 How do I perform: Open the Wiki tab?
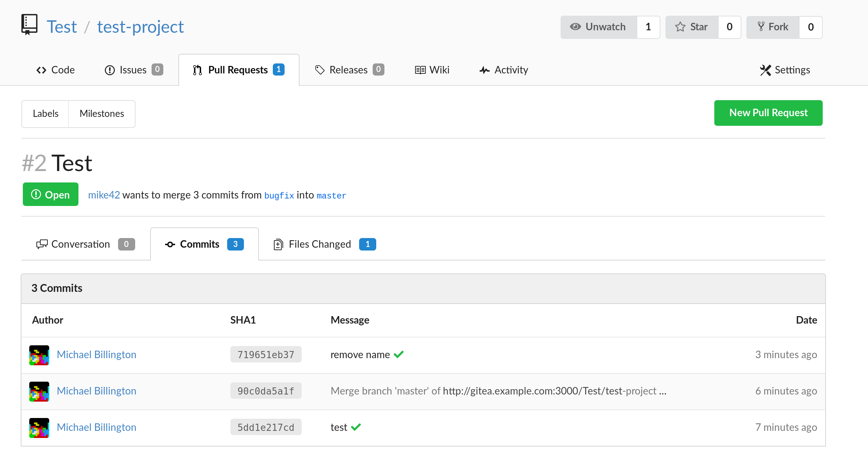click(432, 70)
